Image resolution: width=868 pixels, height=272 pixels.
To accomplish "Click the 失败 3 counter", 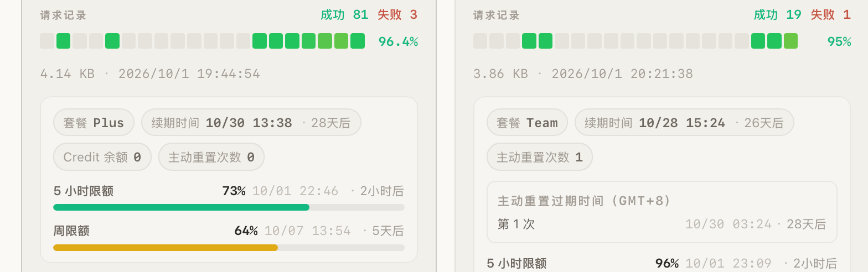I will [x=397, y=15].
